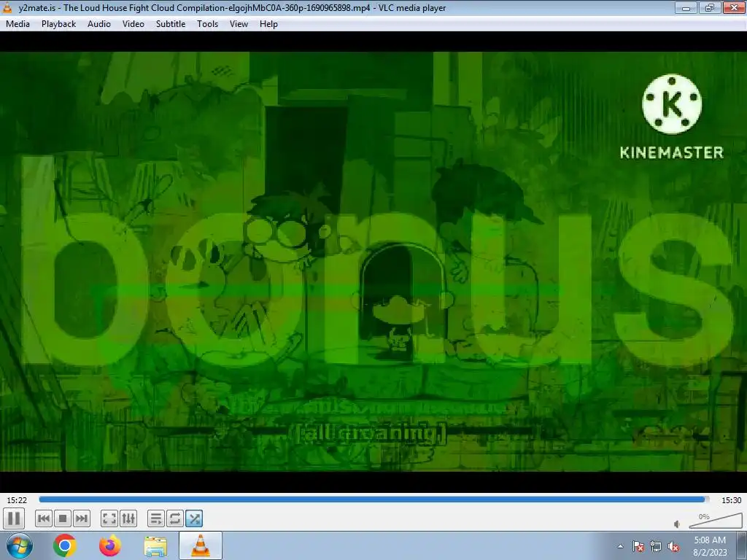The image size is (747, 560).
Task: Show hidden system tray icons
Action: click(620, 546)
